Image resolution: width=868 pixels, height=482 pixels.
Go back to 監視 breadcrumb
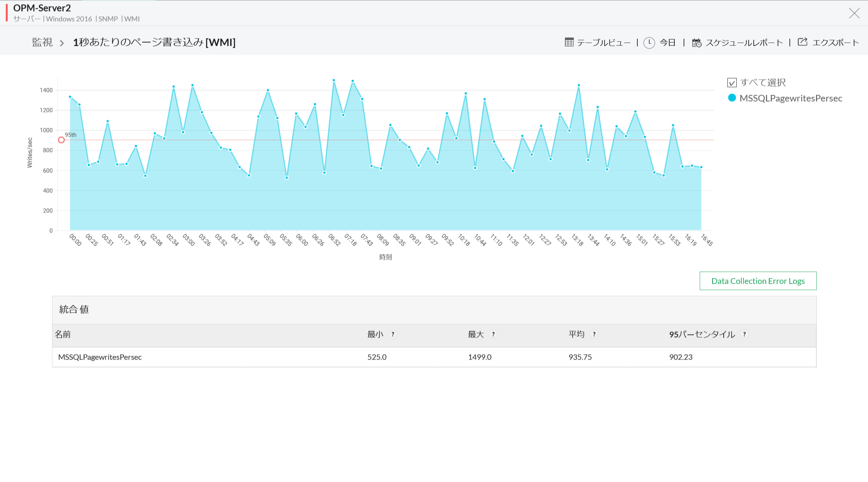tap(42, 42)
